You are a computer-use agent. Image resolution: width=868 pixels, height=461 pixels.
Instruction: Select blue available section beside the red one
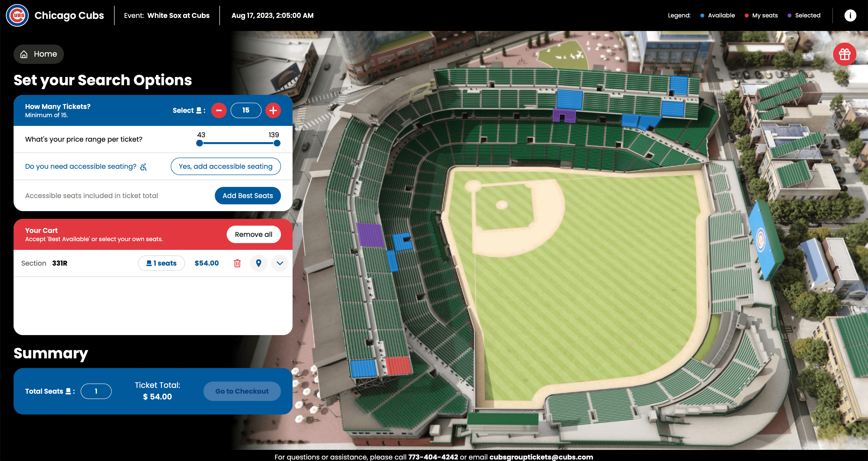coord(363,368)
